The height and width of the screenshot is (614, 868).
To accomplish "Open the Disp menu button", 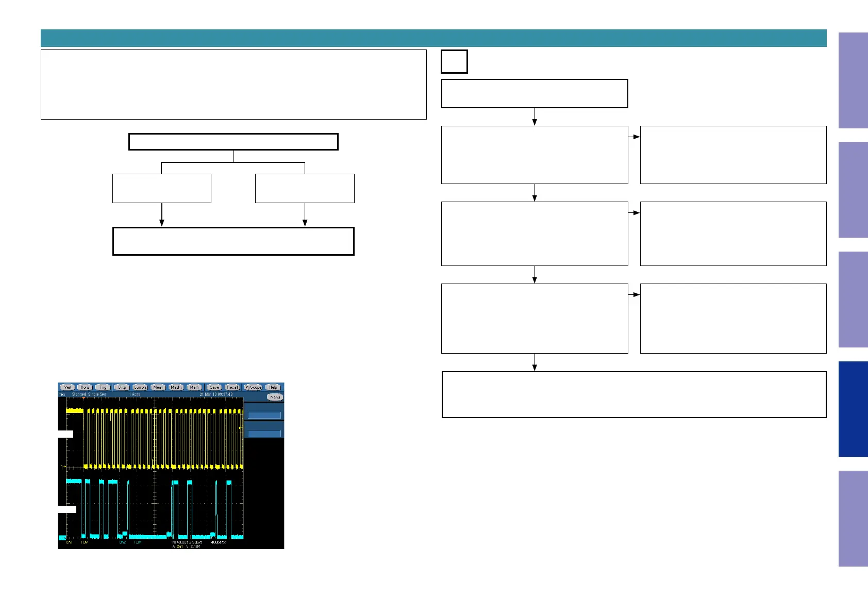I will [122, 387].
